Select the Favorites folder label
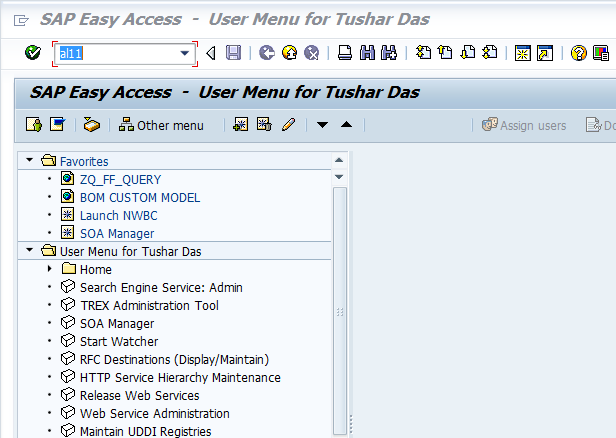The image size is (616, 438). (84, 161)
